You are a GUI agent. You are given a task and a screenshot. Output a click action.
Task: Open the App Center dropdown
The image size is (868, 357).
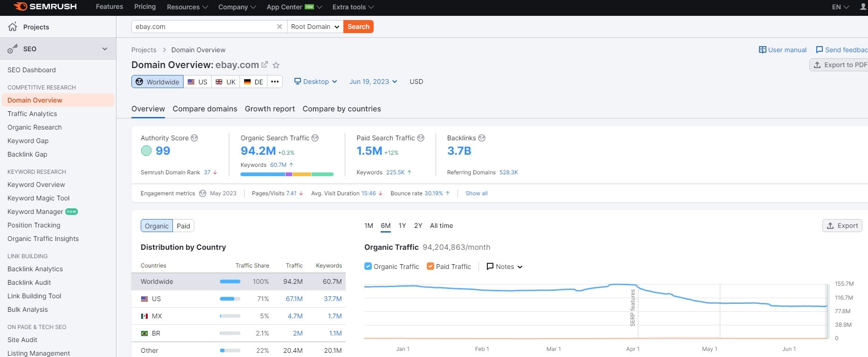(294, 7)
